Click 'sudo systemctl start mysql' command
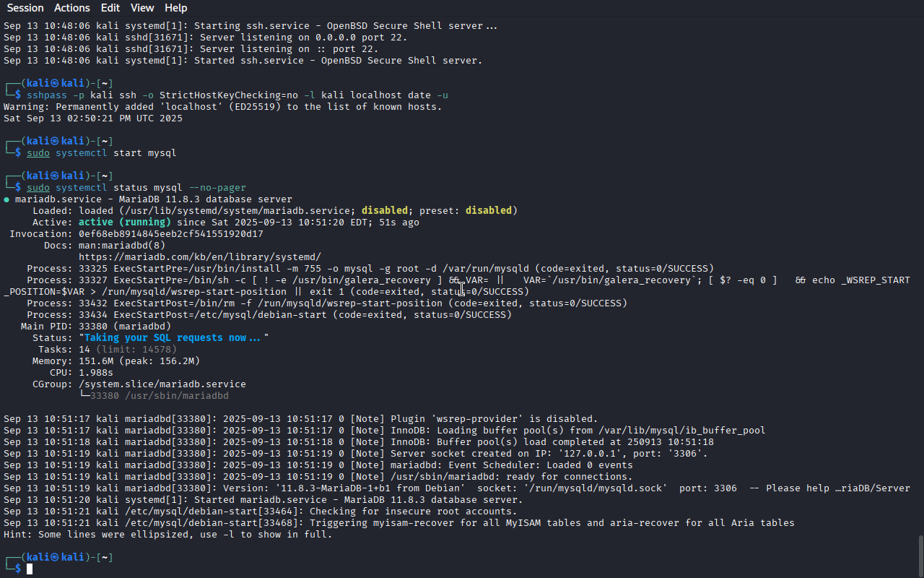Screen dimensions: 924x578 click(x=102, y=153)
